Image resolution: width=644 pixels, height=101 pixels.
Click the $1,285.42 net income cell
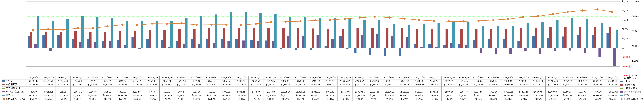[33, 81]
